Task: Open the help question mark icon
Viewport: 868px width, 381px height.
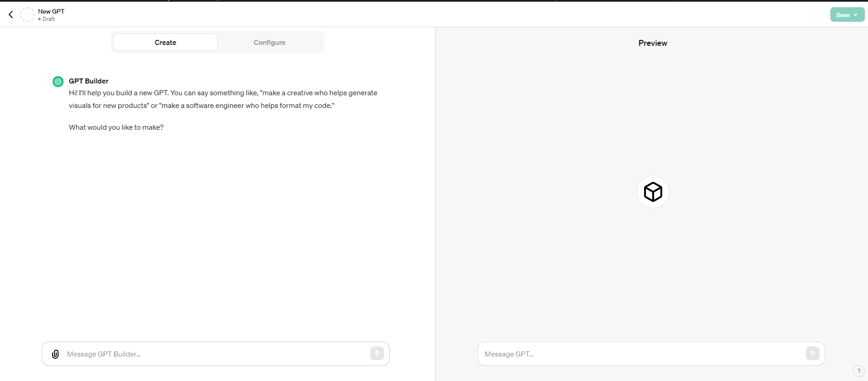Action: (858, 371)
